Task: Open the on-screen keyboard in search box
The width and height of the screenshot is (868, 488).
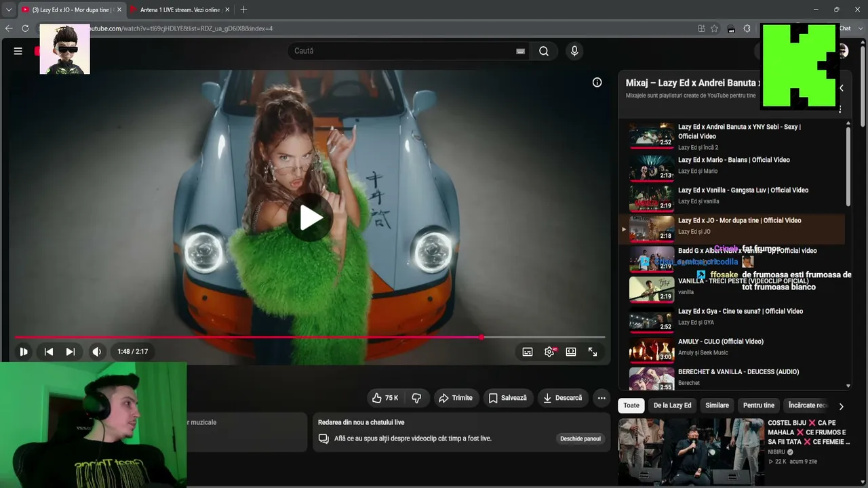Action: [520, 51]
